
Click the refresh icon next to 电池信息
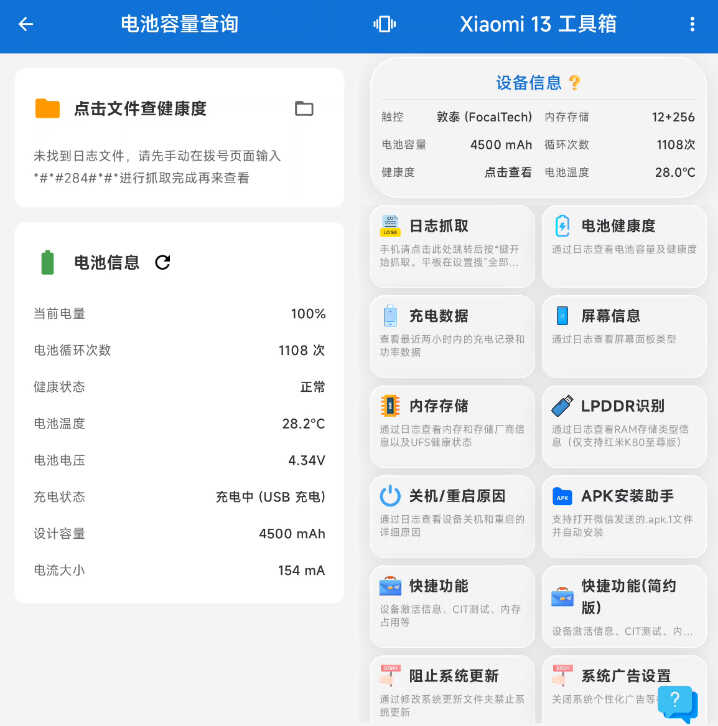pos(163,263)
